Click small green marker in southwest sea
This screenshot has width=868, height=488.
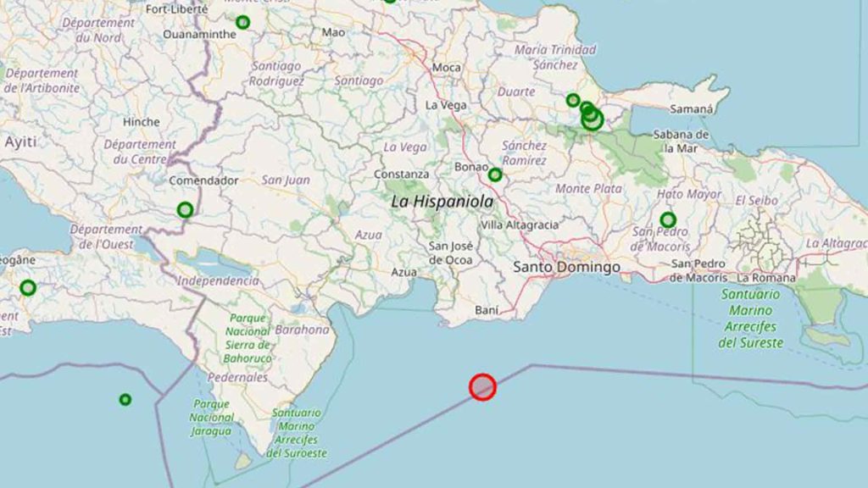(125, 400)
